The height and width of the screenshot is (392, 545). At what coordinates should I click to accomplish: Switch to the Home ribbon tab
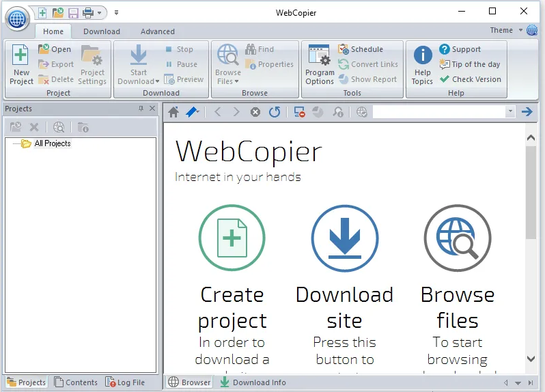(53, 31)
